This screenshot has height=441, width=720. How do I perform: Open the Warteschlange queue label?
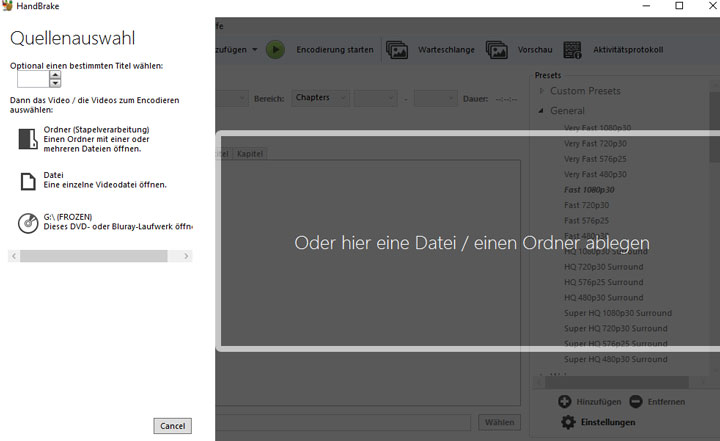(446, 50)
